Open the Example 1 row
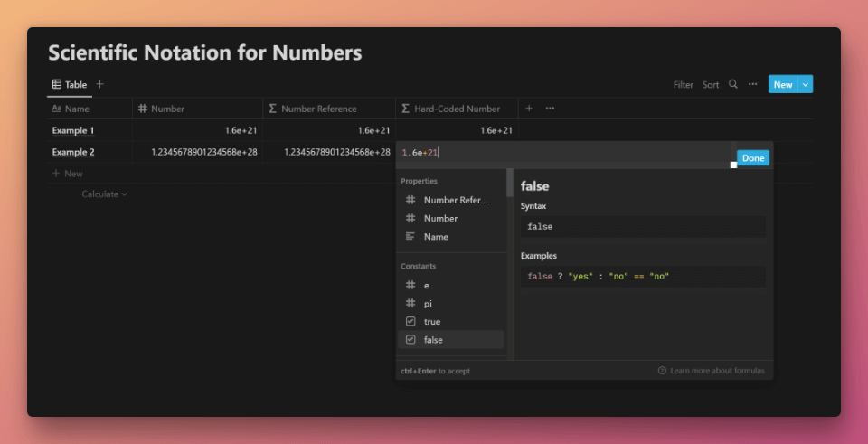The height and width of the screenshot is (444, 868). pyautogui.click(x=73, y=130)
